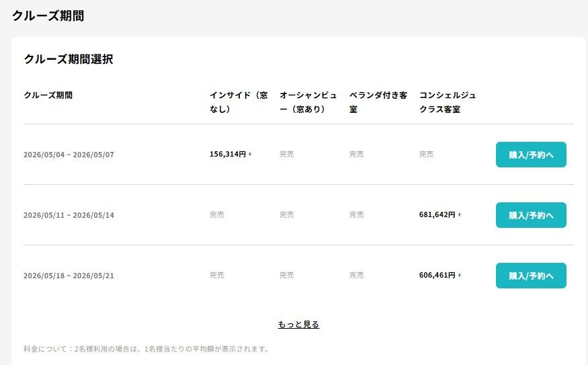Click 完売 under veranda for 05/04 row
This screenshot has height=365, width=588.
(356, 154)
